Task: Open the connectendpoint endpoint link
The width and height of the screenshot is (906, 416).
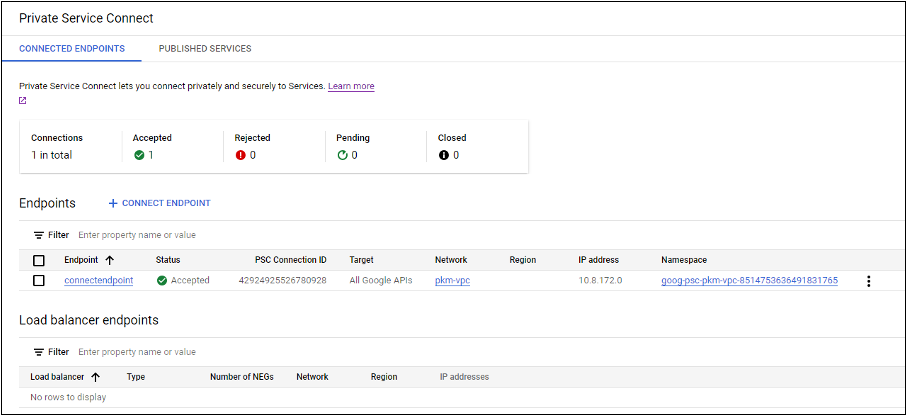Action: [x=98, y=281]
